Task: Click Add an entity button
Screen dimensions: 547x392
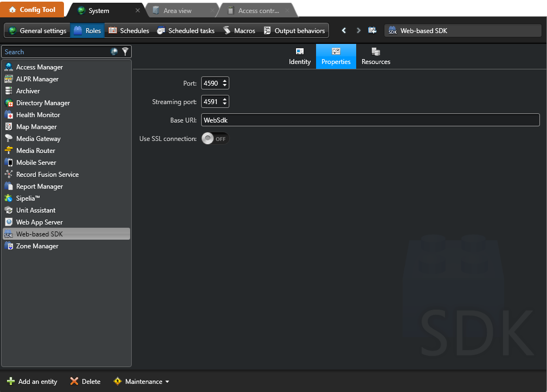Action: 32,382
